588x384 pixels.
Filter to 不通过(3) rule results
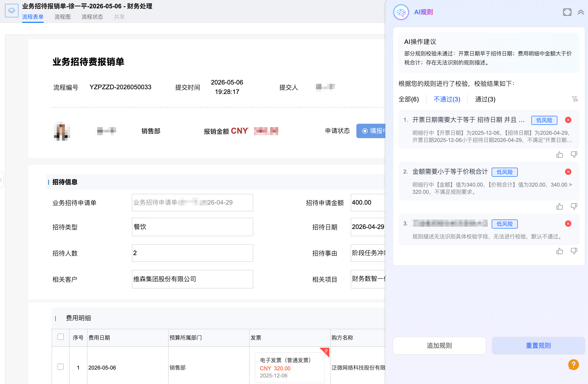[447, 99]
